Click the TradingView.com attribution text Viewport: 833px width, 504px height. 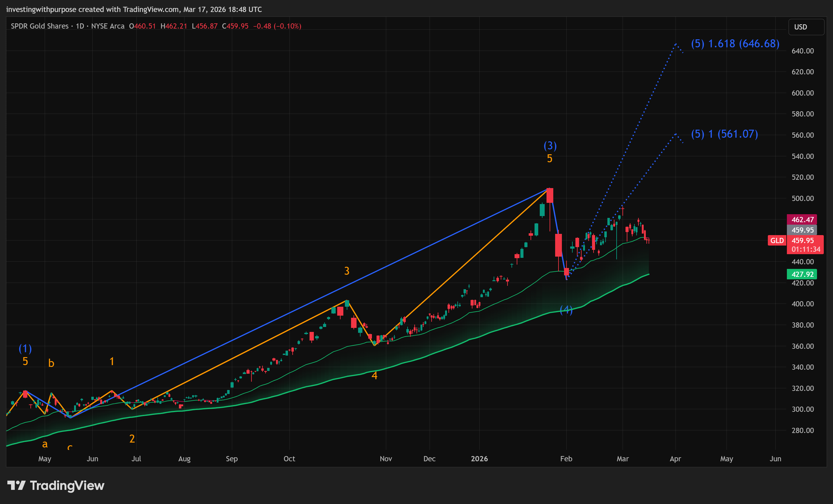tap(151, 10)
